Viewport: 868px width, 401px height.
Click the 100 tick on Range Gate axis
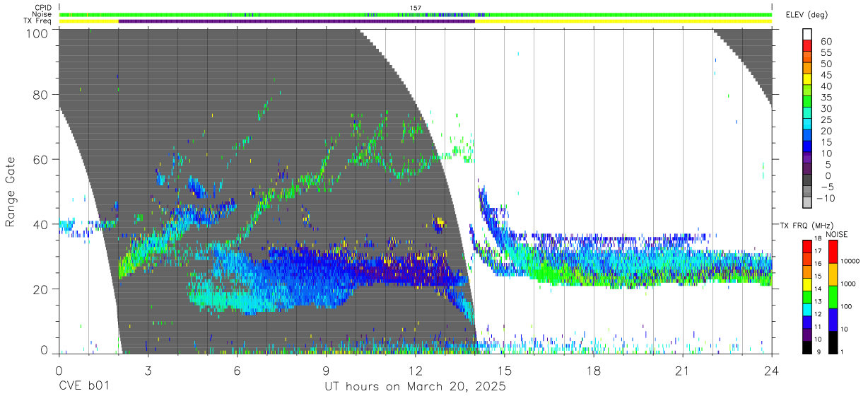tap(37, 33)
